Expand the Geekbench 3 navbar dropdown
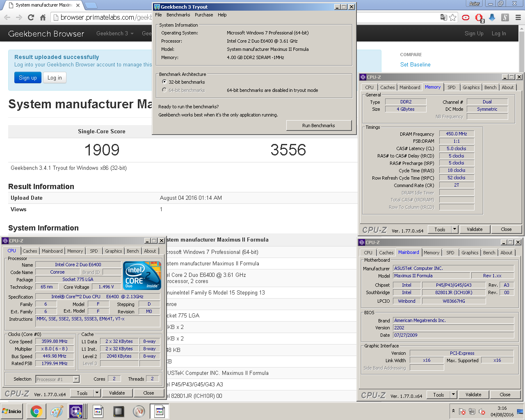 pyautogui.click(x=115, y=34)
